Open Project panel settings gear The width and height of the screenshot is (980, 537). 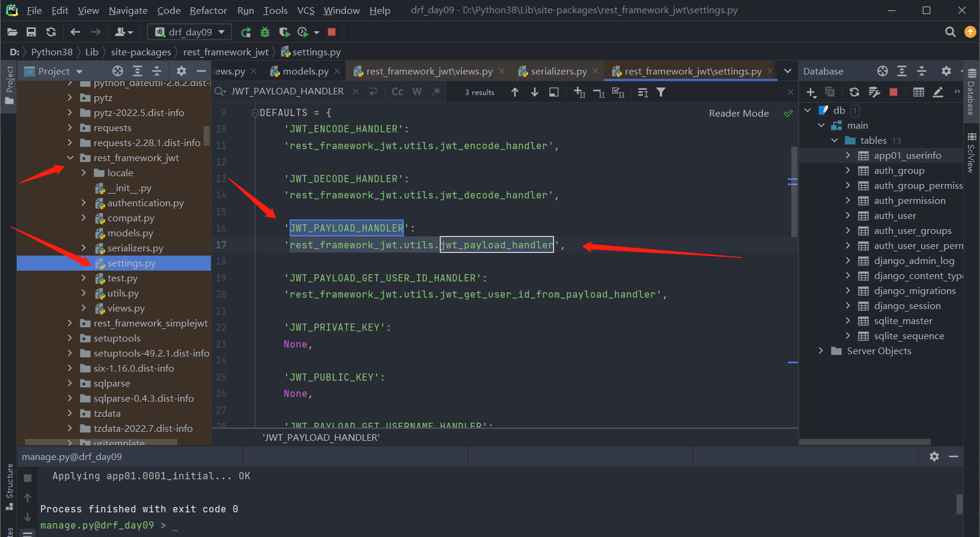tap(181, 71)
